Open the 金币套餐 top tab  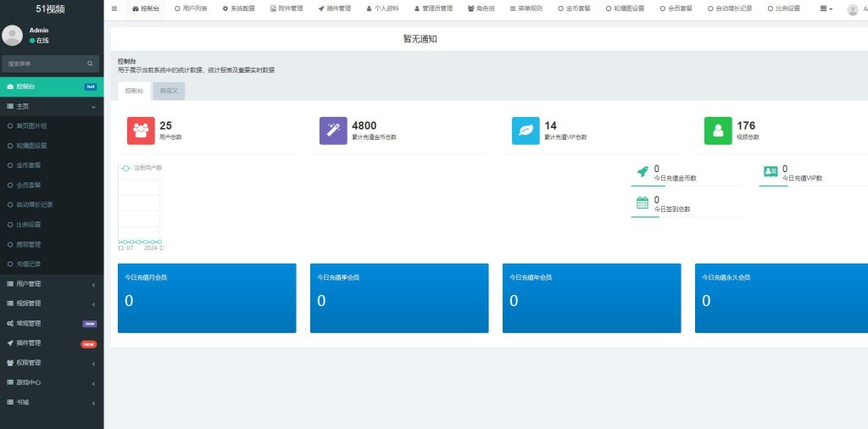coord(574,8)
